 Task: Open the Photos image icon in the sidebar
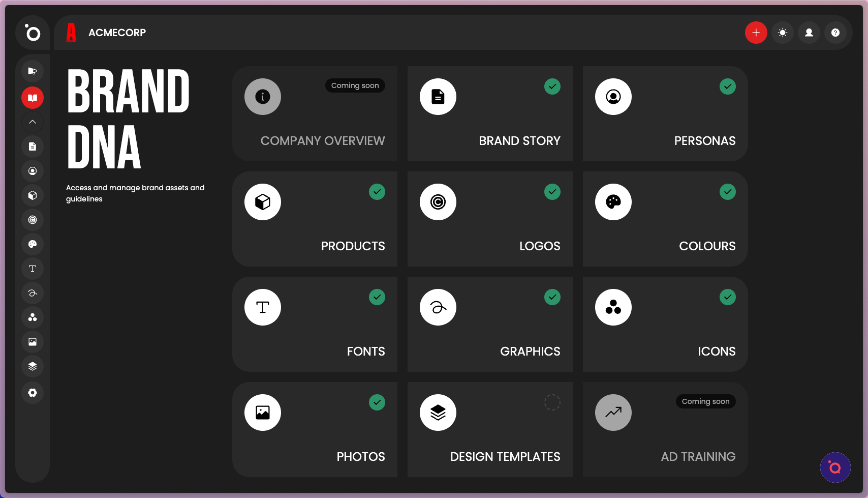[32, 342]
